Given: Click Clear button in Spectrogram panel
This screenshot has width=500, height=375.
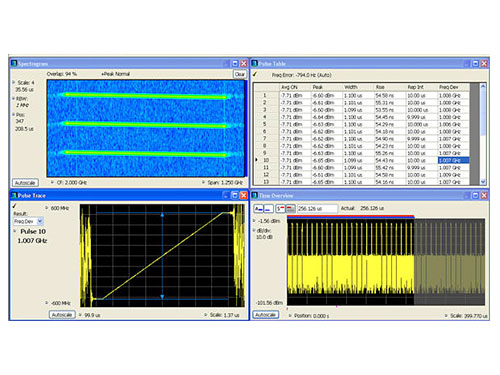Looking at the screenshot, I should 240,74.
